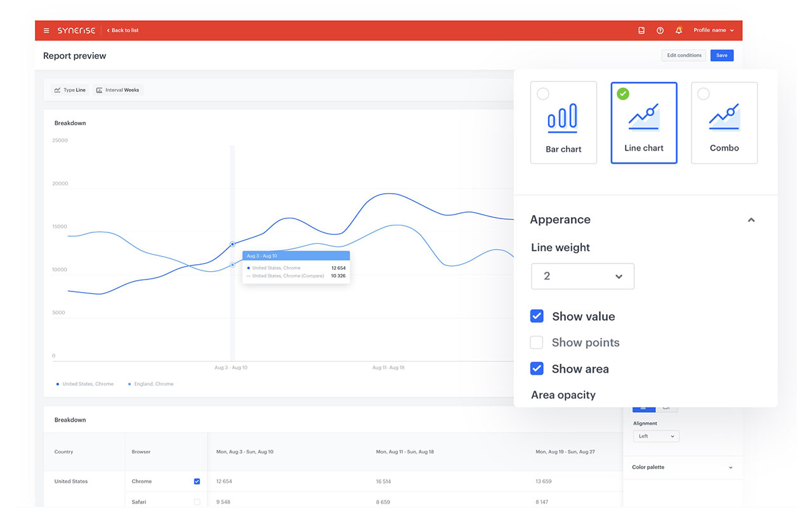
Task: Click the Mon, Aug 3 - Sun, Aug 10 header
Action: tap(245, 452)
